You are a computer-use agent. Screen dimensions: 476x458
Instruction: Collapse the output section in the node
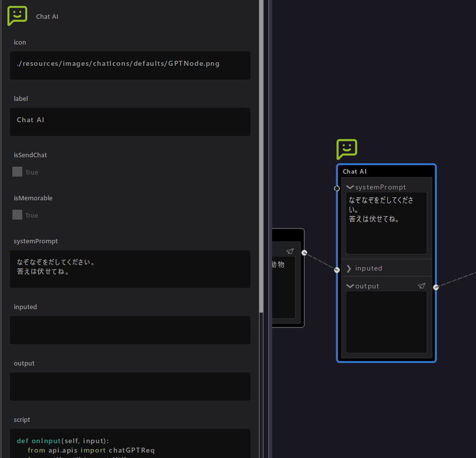coord(350,286)
